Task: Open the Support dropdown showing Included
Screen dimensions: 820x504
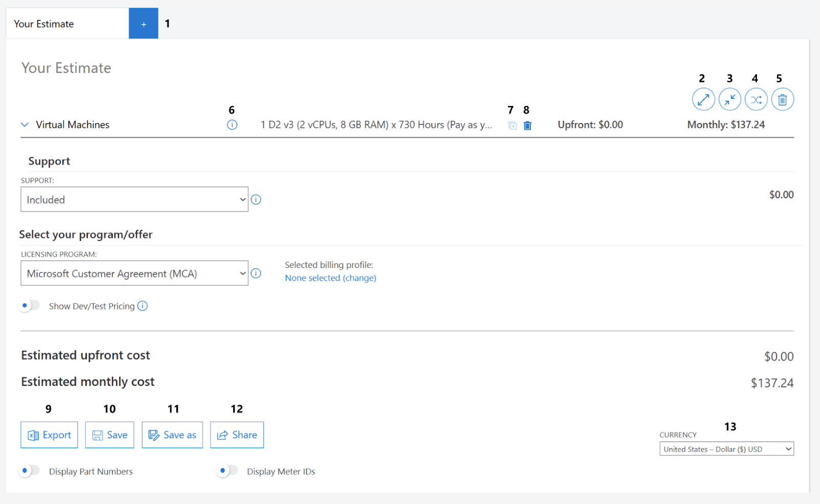Action: coord(134,199)
